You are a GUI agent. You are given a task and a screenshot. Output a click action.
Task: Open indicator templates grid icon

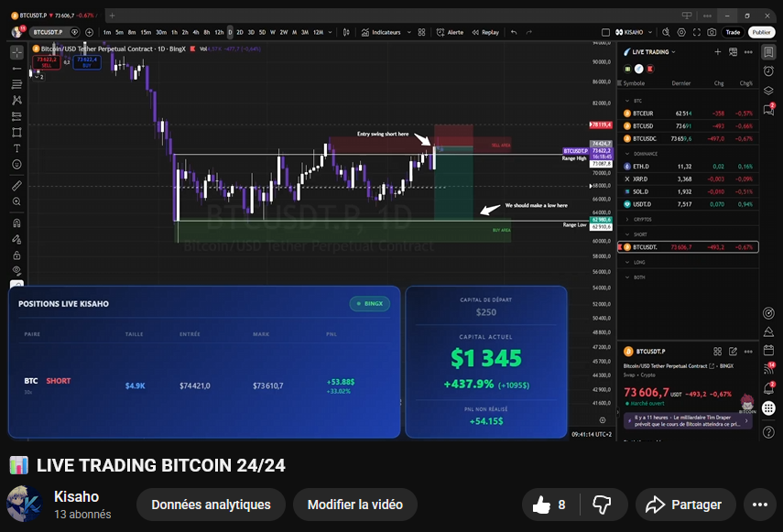click(x=422, y=32)
